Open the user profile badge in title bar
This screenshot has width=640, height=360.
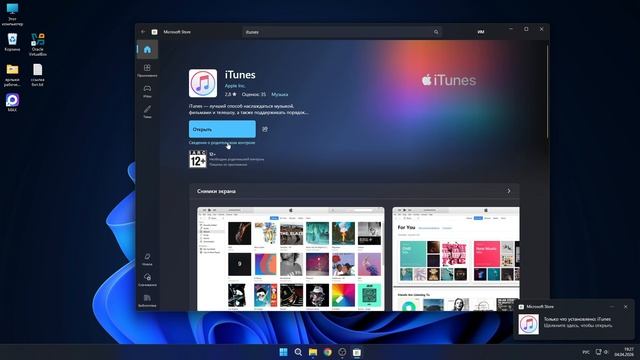click(481, 32)
